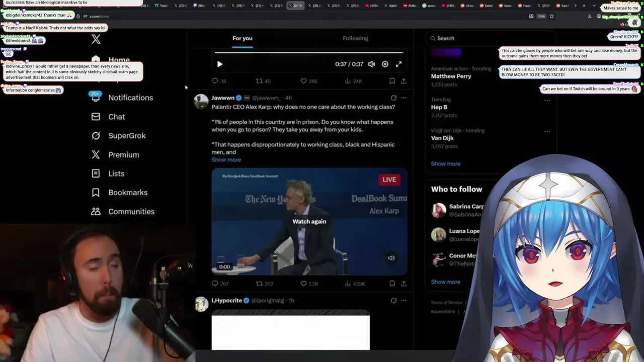Open Bookmarks in the sidebar

[119, 193]
